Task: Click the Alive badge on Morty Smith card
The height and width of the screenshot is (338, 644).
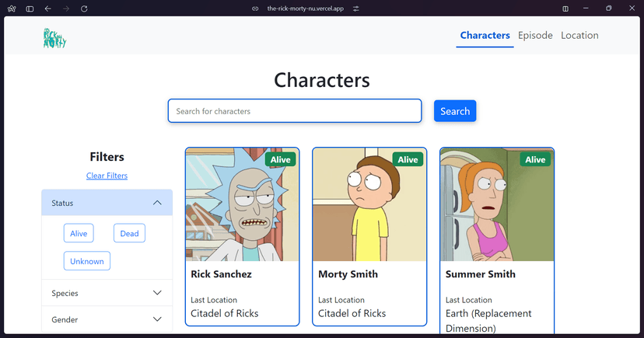Action: tap(408, 159)
